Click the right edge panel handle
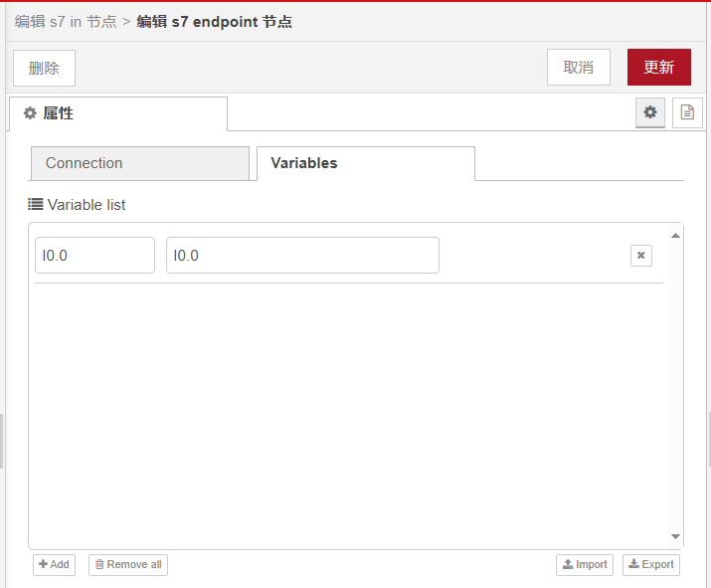This screenshot has width=711, height=588. pyautogui.click(x=708, y=440)
